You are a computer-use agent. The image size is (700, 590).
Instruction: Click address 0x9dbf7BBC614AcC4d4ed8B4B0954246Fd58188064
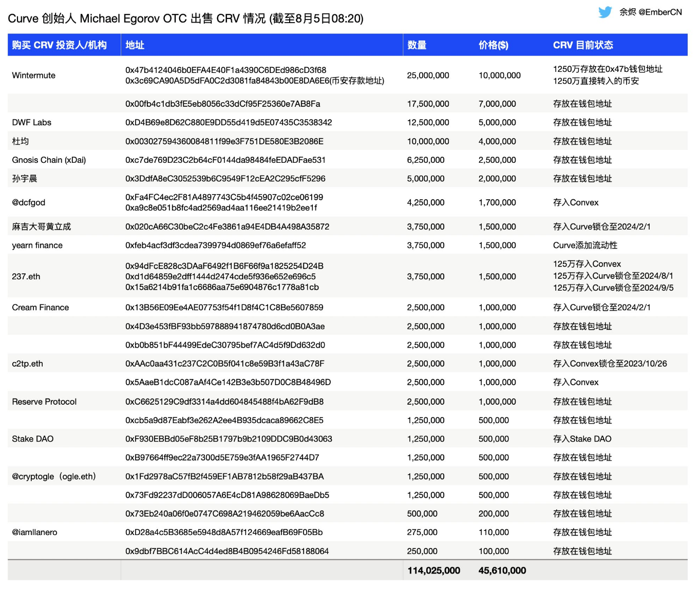(x=227, y=551)
